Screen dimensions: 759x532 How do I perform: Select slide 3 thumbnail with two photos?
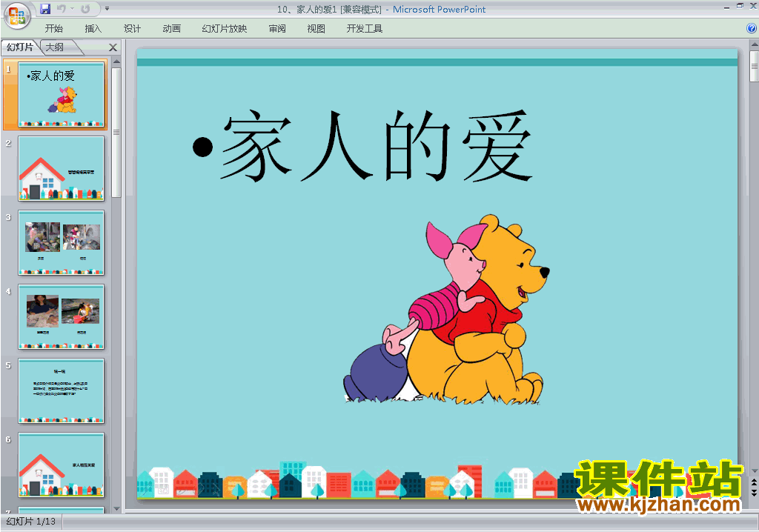(61, 242)
